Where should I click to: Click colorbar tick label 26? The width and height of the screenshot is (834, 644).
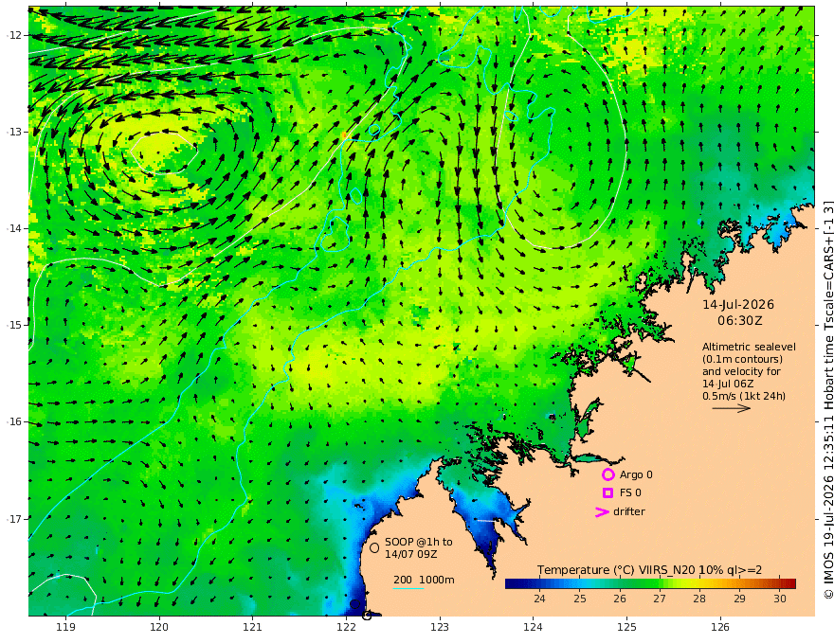[620, 599]
